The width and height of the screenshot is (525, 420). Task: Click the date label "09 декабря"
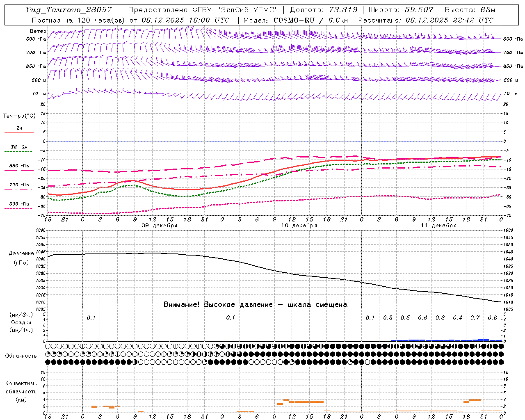coord(160,226)
